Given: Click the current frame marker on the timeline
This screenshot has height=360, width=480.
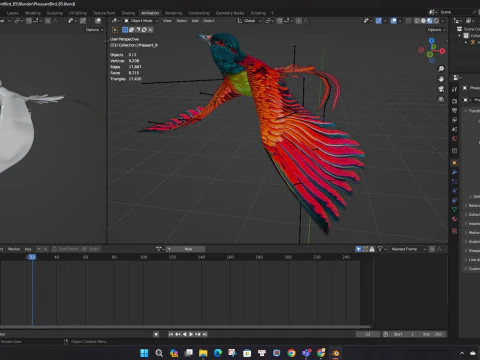Looking at the screenshot, I should 32,257.
